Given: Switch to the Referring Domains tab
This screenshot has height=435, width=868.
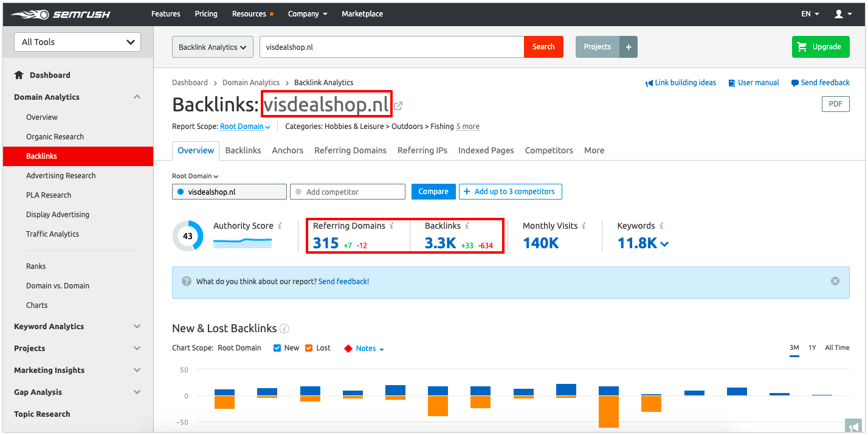Looking at the screenshot, I should [x=350, y=150].
